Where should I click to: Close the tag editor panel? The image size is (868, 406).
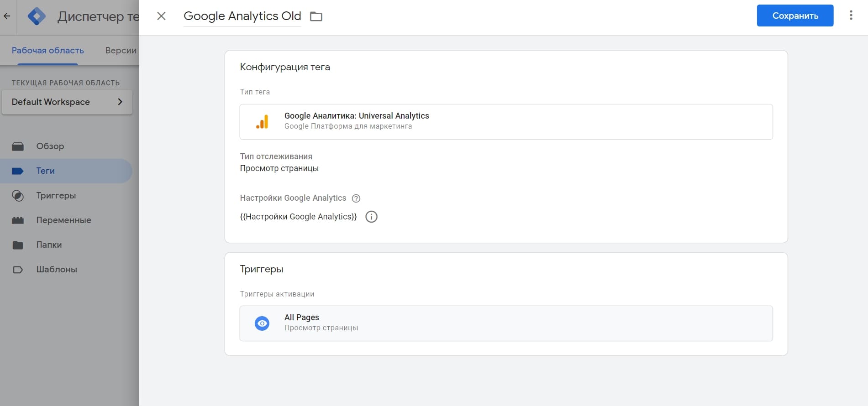pyautogui.click(x=161, y=16)
